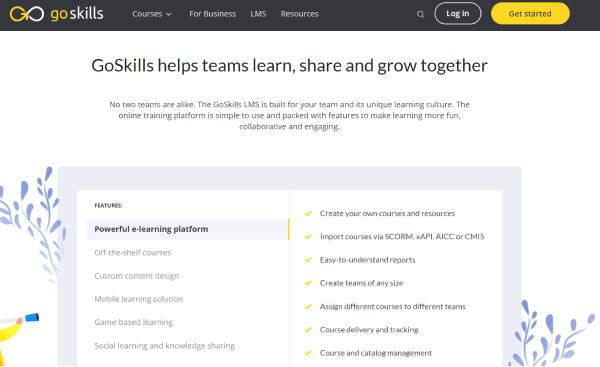Show the Mobile learning solution feature
600x367 pixels.
click(x=139, y=299)
